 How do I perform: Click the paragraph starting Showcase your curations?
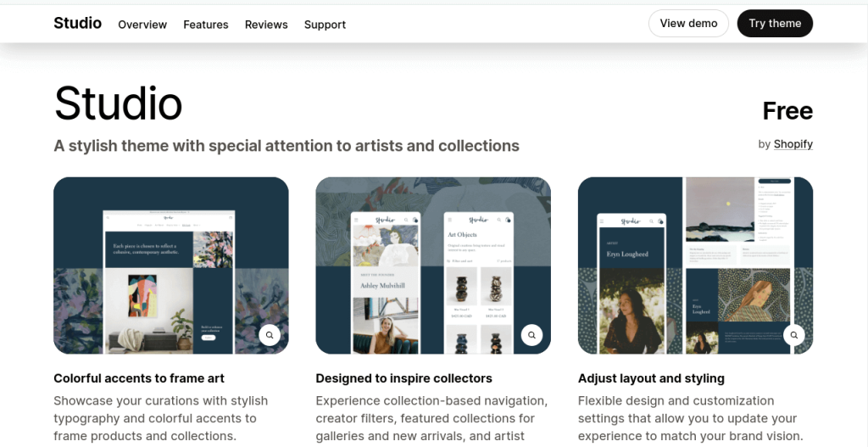coord(160,418)
